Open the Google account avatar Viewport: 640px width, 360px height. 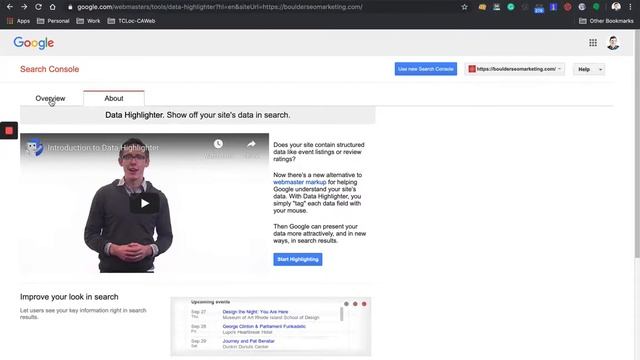point(613,42)
